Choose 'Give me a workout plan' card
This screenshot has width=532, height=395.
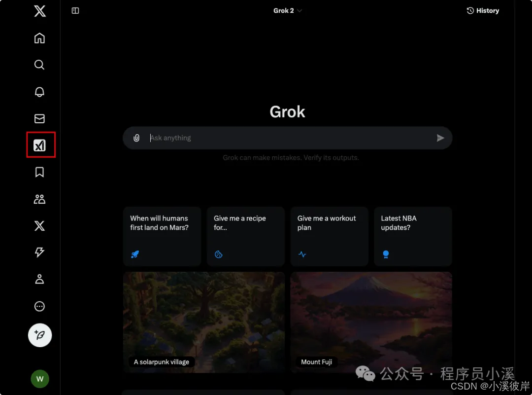pos(329,236)
